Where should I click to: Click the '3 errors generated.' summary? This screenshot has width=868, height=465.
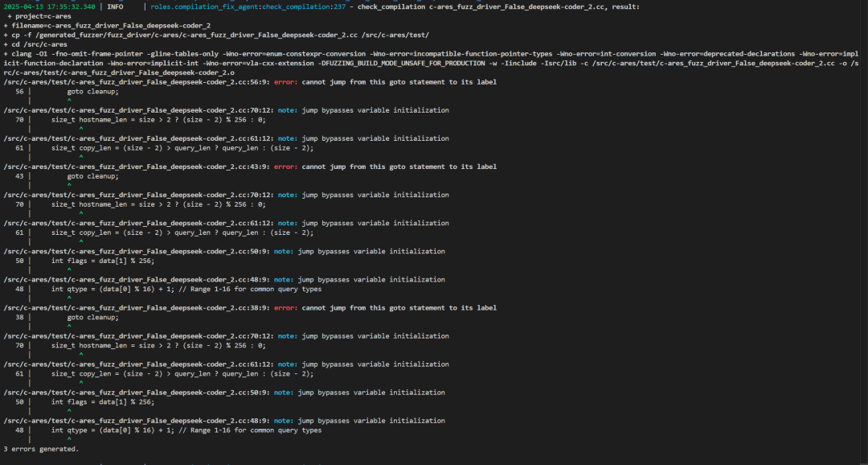[41, 449]
